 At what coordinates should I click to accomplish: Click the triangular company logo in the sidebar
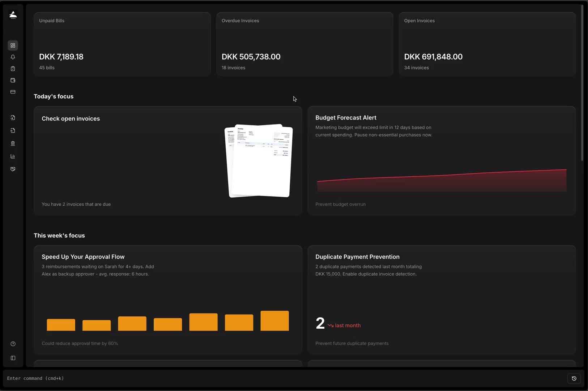[13, 14]
